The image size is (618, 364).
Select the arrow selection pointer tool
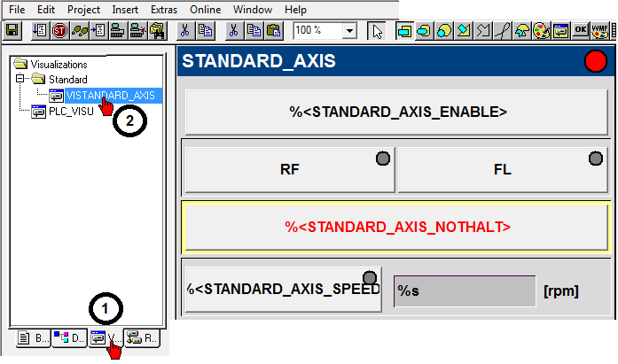[377, 31]
